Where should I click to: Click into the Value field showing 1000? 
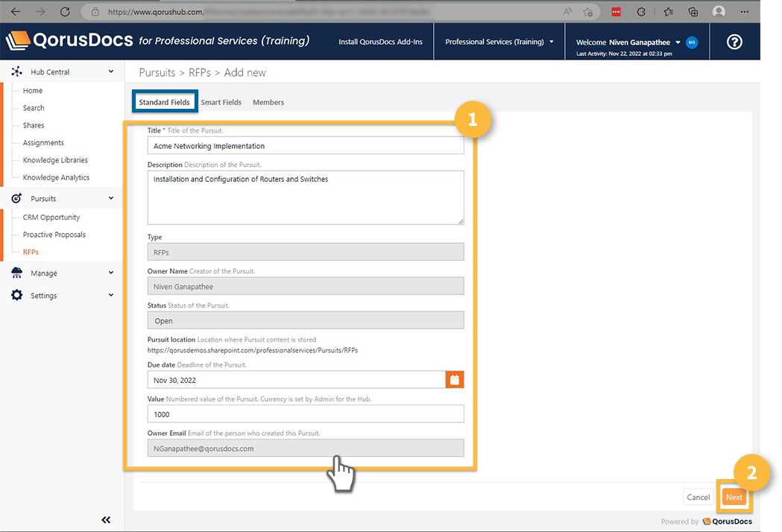[x=306, y=414]
